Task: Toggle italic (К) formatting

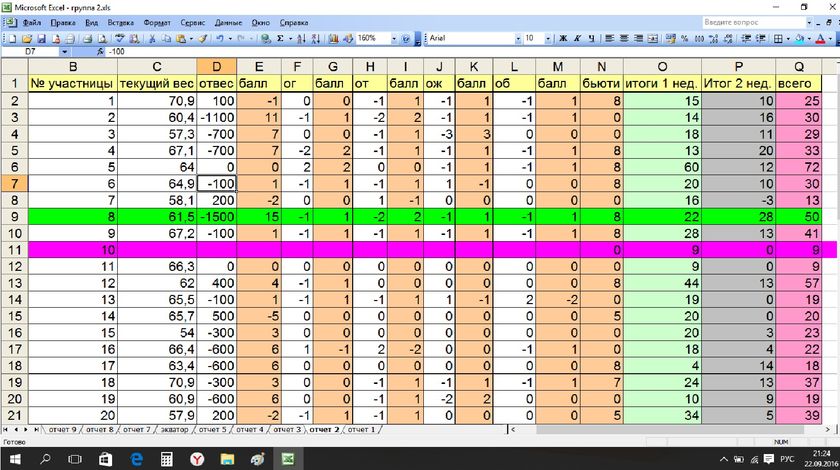Action: 578,39
